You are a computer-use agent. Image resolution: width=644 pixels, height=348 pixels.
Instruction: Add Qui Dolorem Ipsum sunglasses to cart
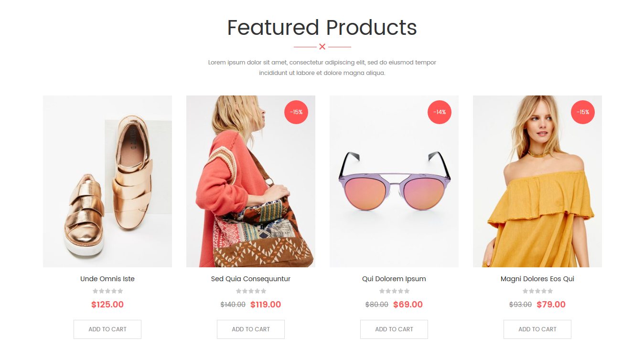point(394,329)
